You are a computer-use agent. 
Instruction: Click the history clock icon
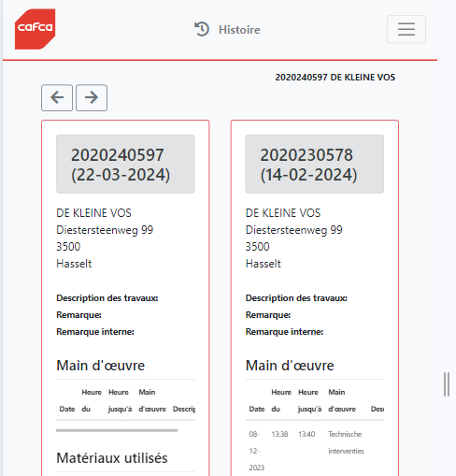pos(202,29)
